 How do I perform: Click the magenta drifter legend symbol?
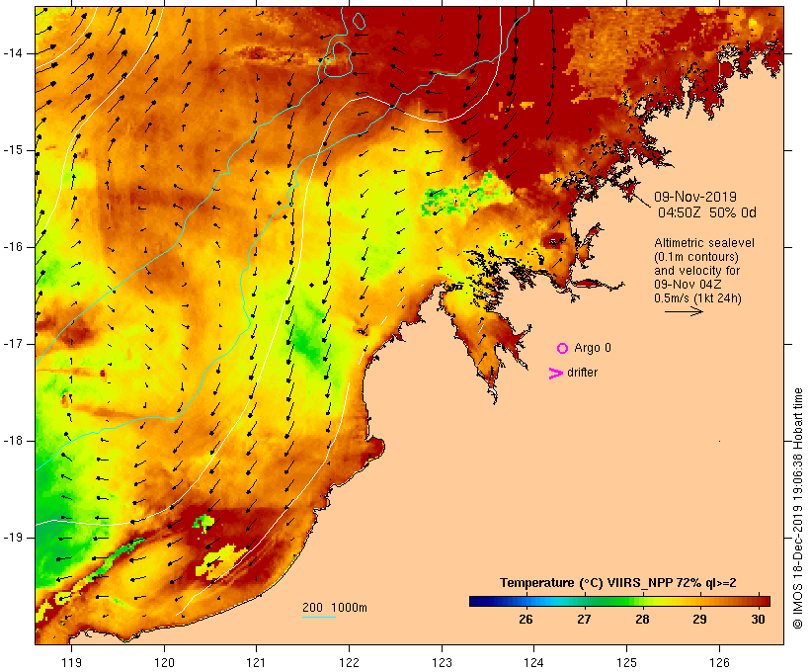[x=555, y=374]
